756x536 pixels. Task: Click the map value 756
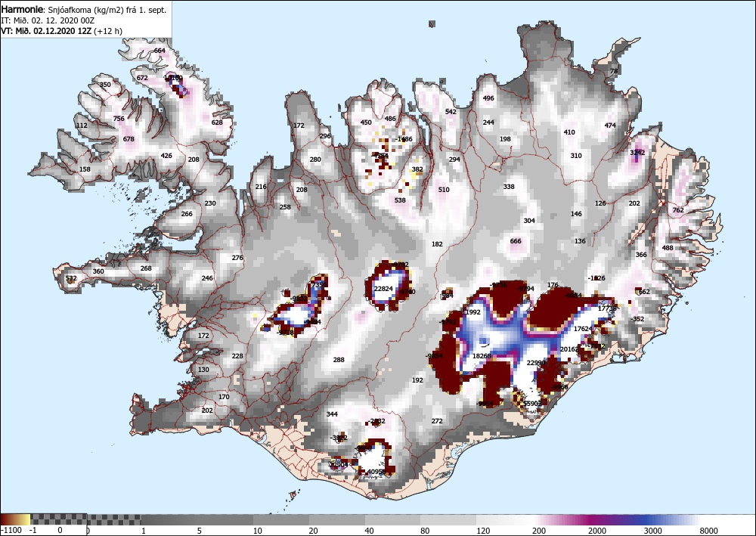point(119,119)
